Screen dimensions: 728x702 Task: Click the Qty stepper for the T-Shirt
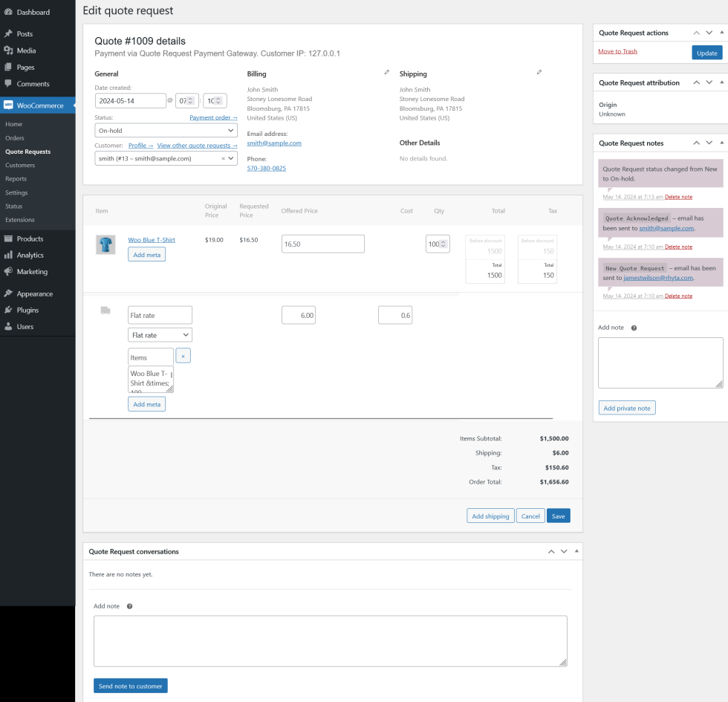pos(444,244)
